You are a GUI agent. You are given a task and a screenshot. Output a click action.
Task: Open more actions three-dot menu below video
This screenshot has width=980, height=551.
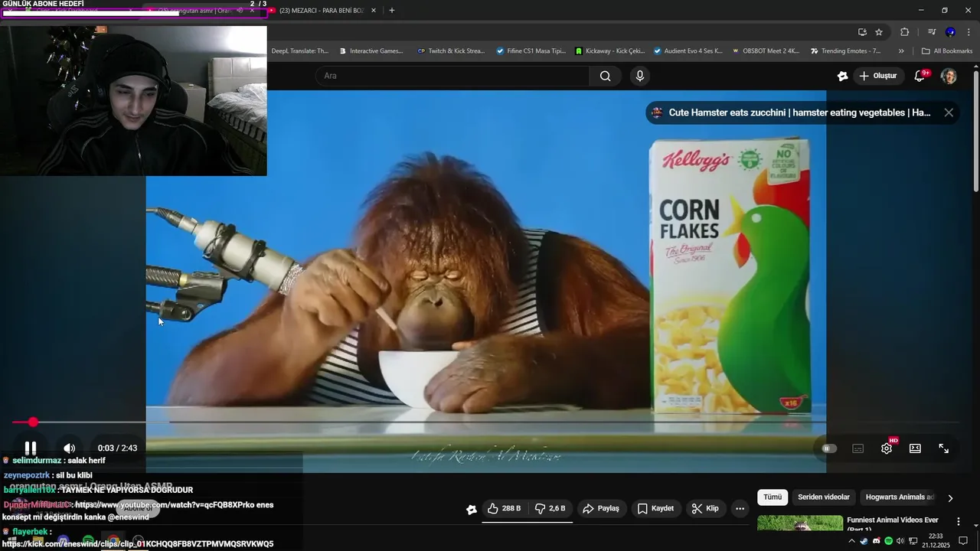coord(740,509)
